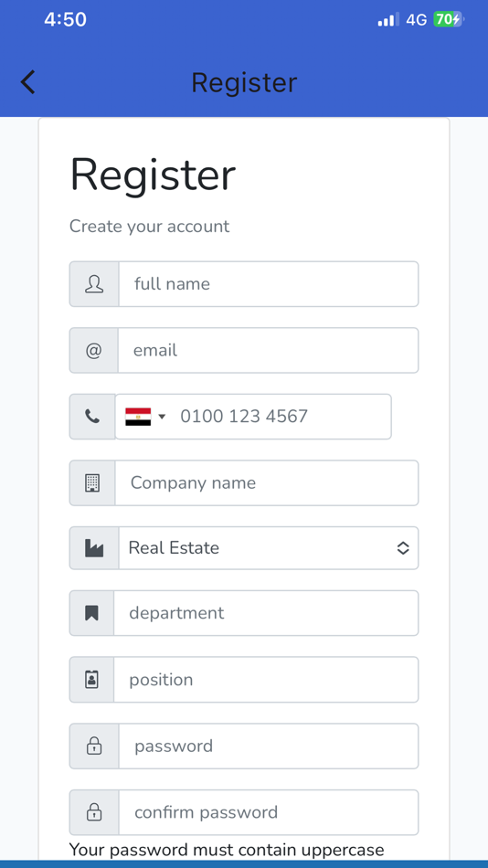The image size is (488, 868).
Task: Focus the Company name input field
Action: (x=267, y=482)
